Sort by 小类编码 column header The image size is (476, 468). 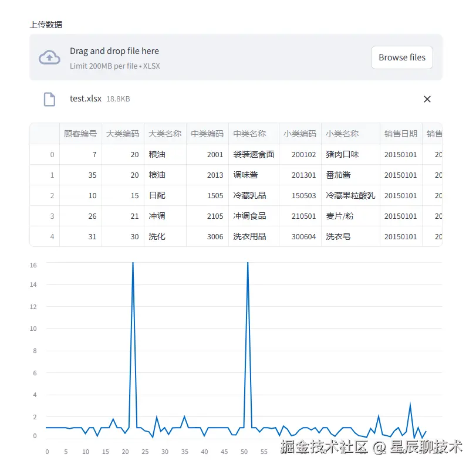click(300, 134)
